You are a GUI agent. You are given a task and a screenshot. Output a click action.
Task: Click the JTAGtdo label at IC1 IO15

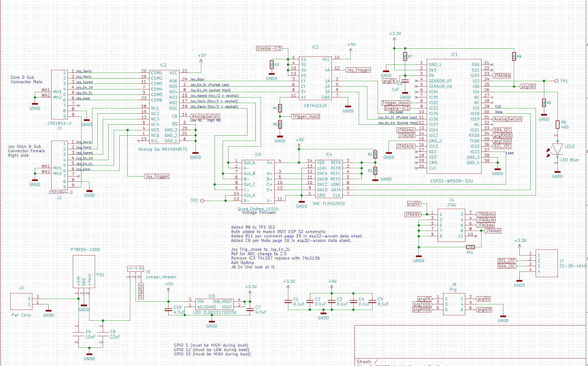coord(502,76)
